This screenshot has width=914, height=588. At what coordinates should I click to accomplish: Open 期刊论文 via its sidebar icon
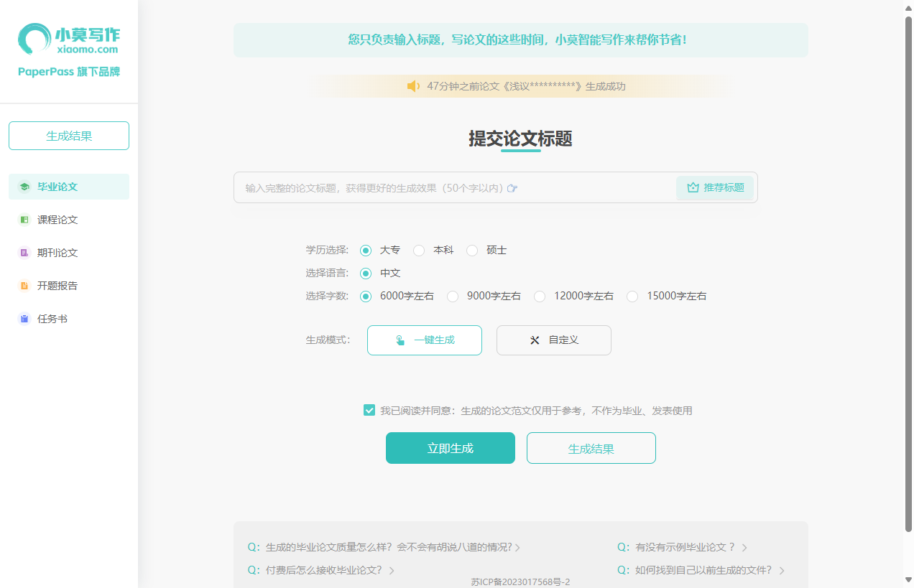click(x=24, y=252)
